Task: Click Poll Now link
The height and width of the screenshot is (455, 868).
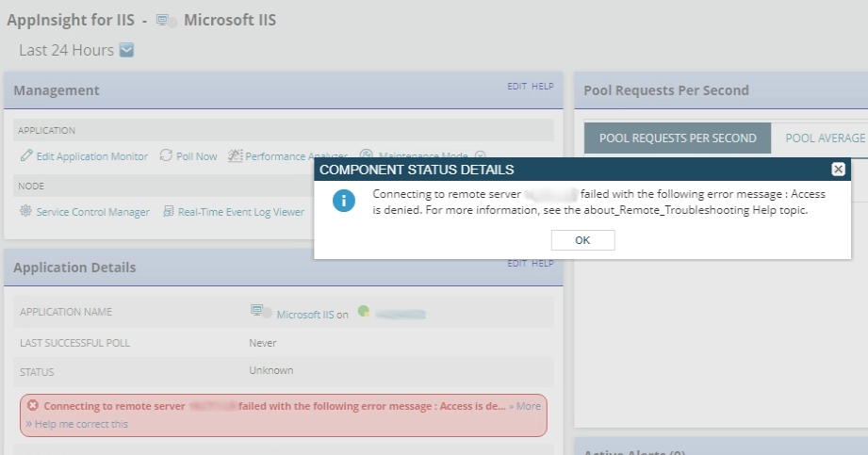Action: (x=197, y=156)
